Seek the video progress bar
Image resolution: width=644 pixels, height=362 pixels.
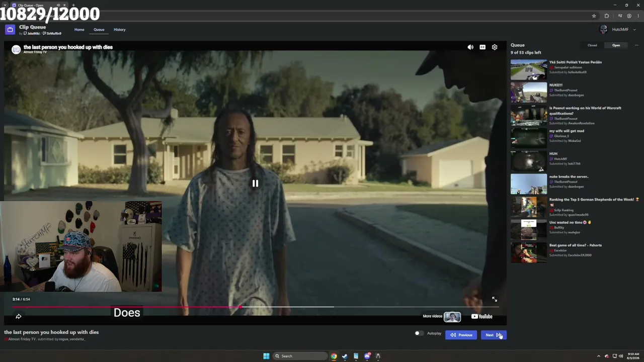(x=255, y=307)
